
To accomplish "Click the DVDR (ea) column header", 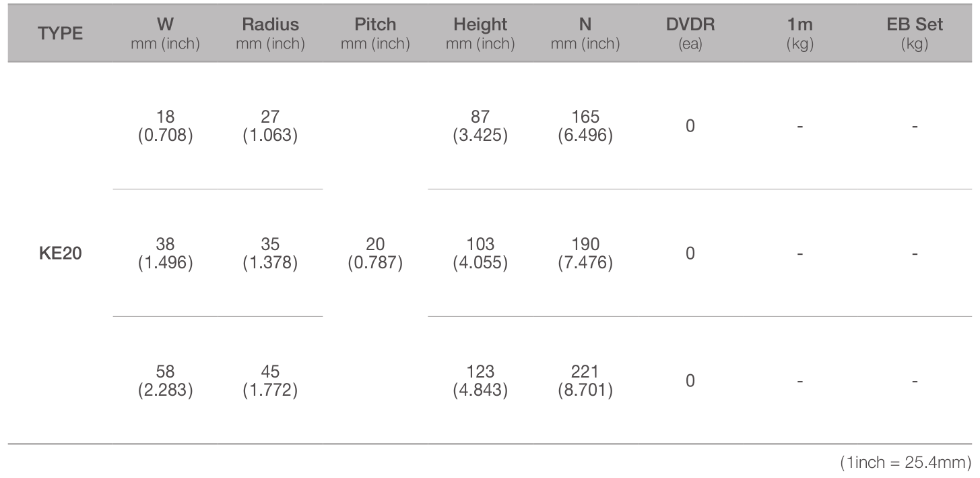I will point(690,34).
